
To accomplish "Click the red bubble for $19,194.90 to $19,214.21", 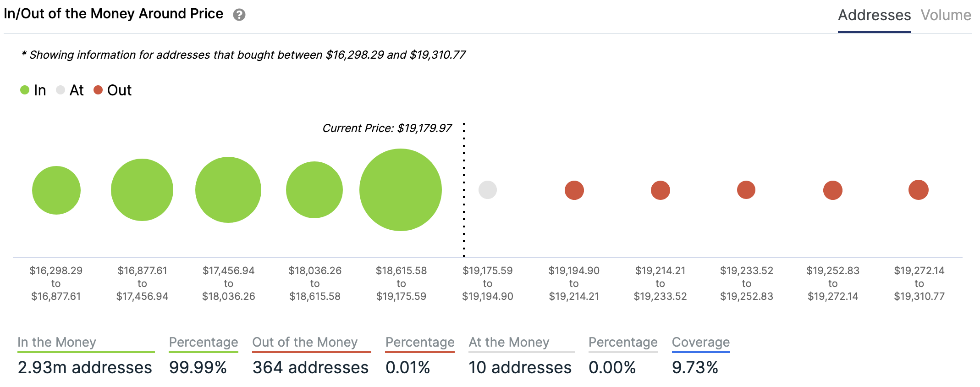I will (x=574, y=190).
